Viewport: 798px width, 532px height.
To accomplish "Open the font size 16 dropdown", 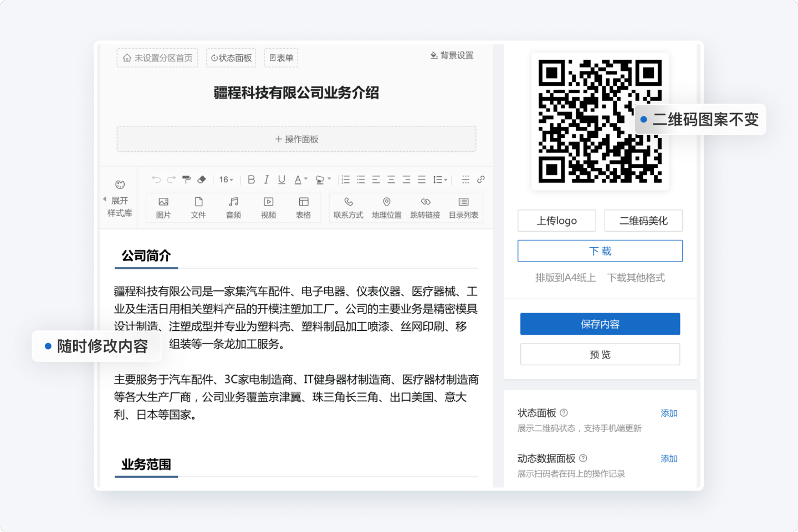I will pos(226,180).
